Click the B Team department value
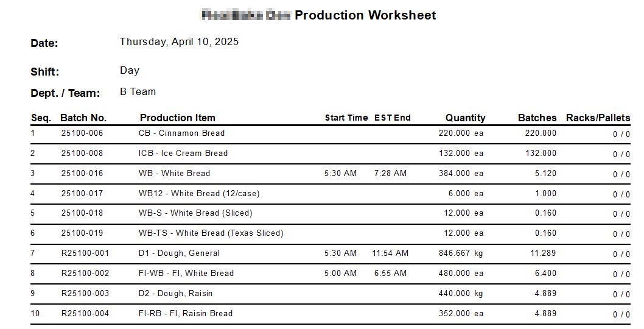 pyautogui.click(x=138, y=92)
